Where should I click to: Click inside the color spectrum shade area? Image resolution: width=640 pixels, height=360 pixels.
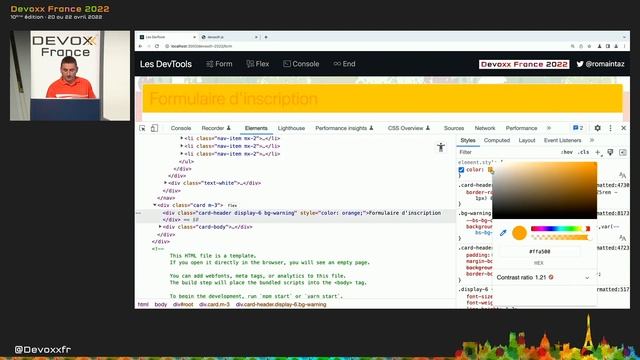[x=544, y=190]
